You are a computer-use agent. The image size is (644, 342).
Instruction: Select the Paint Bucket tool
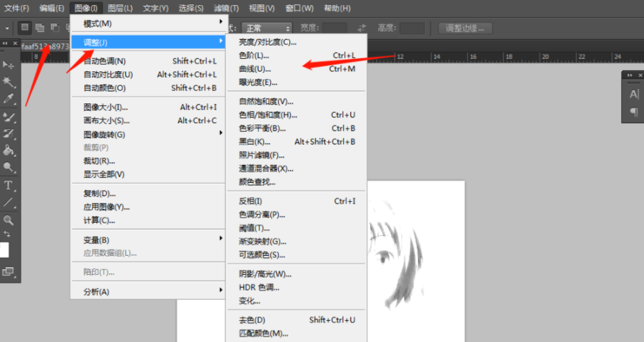click(8, 150)
